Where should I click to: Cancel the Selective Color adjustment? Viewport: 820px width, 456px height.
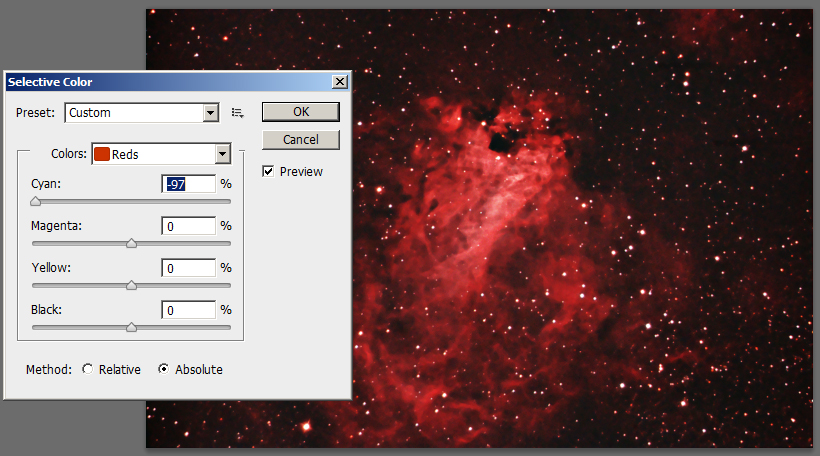[x=301, y=140]
